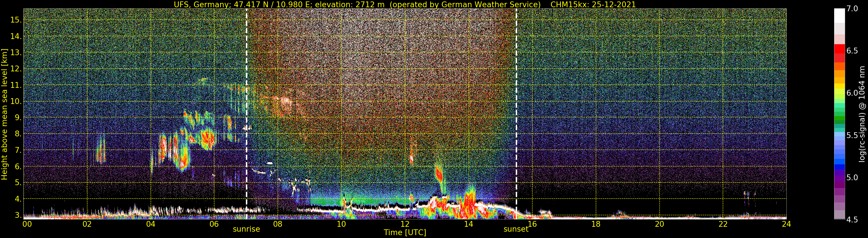Click the '12' time axis tick label
Viewport: 868px width, 238px height.
pos(405,224)
